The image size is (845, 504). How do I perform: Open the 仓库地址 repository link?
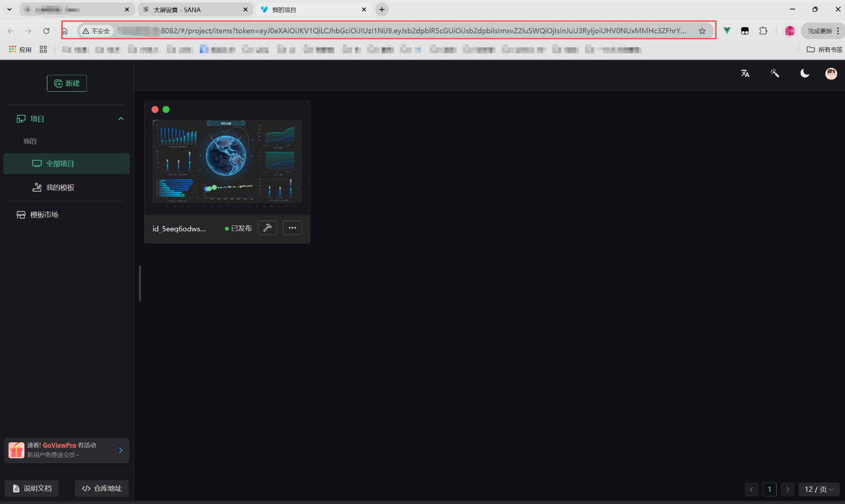tap(102, 488)
